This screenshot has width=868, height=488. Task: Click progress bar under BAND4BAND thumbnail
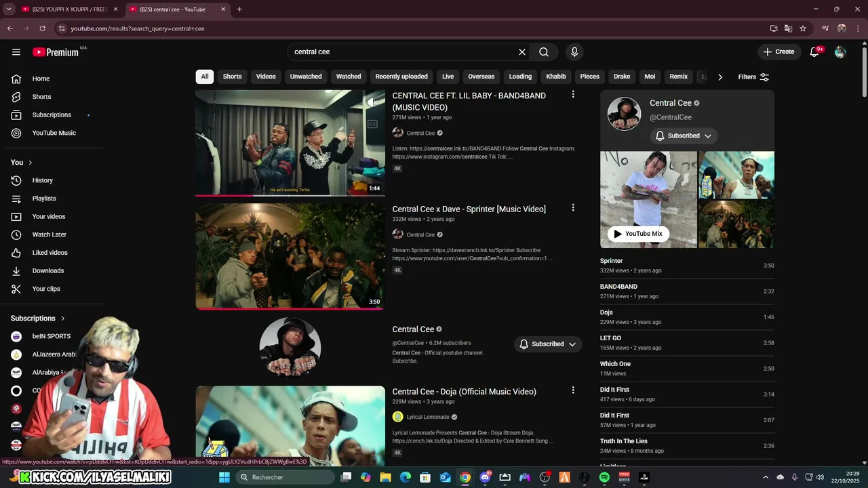pyautogui.click(x=290, y=195)
